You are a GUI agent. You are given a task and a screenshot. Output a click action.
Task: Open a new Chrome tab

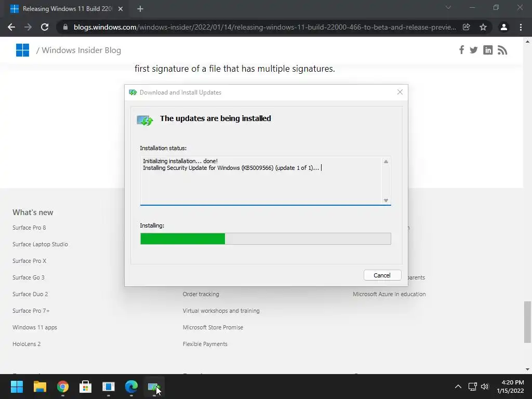[x=140, y=9]
